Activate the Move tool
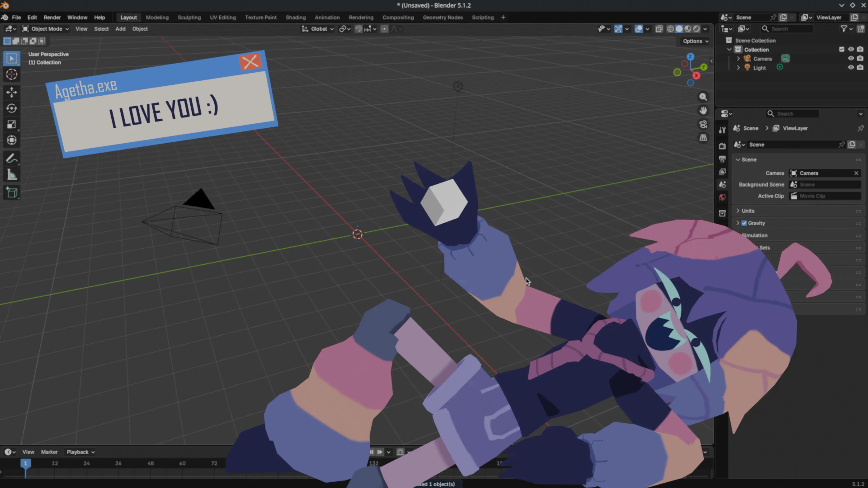868x488 pixels. [11, 92]
